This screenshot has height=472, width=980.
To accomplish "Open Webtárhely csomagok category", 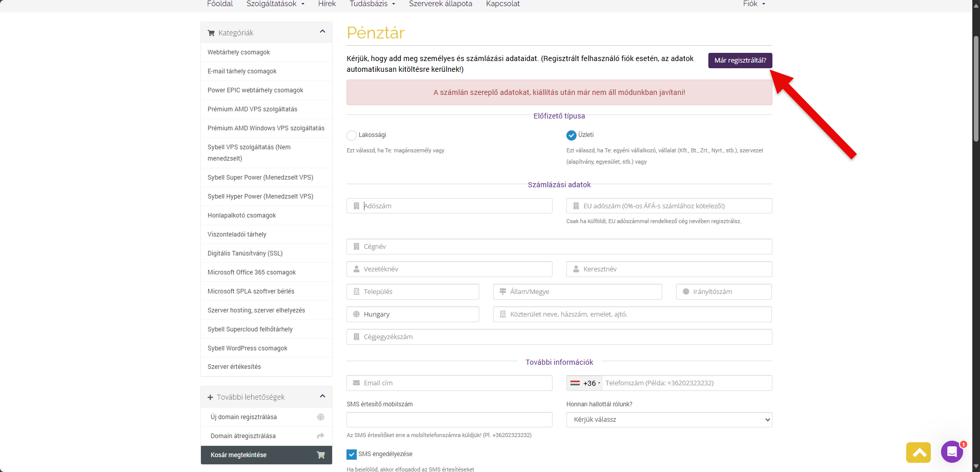I will point(239,52).
